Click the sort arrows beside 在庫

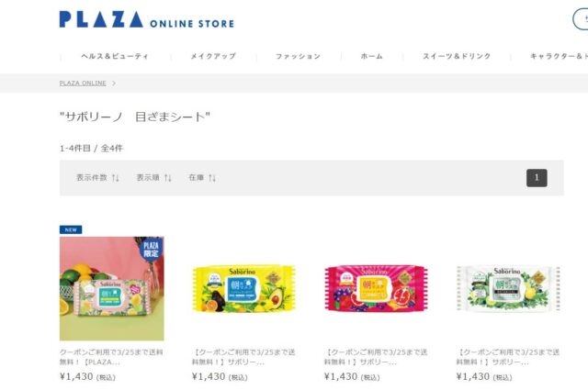(212, 178)
